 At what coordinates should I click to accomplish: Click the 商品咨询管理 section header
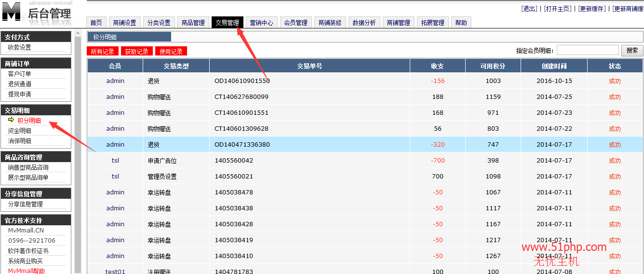[x=36, y=157]
